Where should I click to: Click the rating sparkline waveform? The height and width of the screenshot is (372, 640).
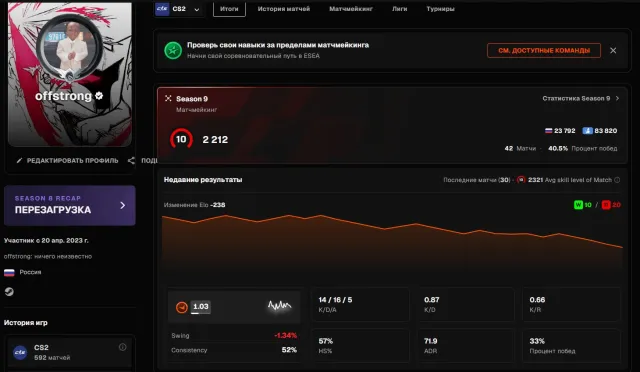click(x=280, y=305)
